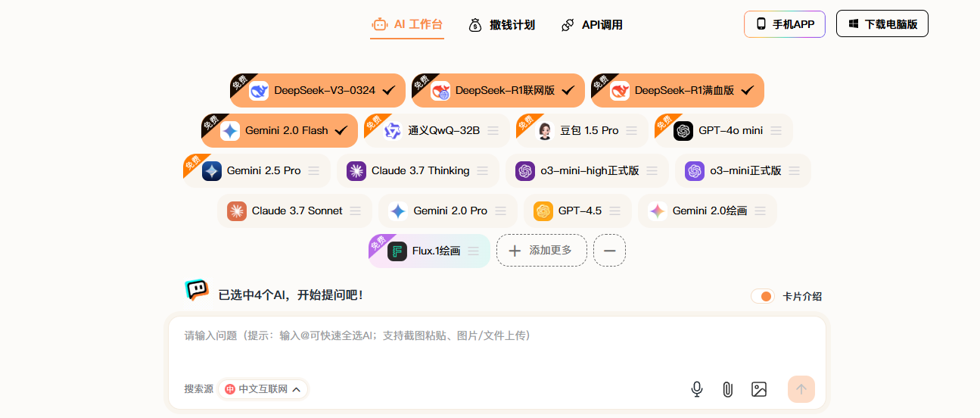980x418 pixels.
Task: Deselect DeepSeek-V3-0324 checkmark
Action: coord(389,91)
